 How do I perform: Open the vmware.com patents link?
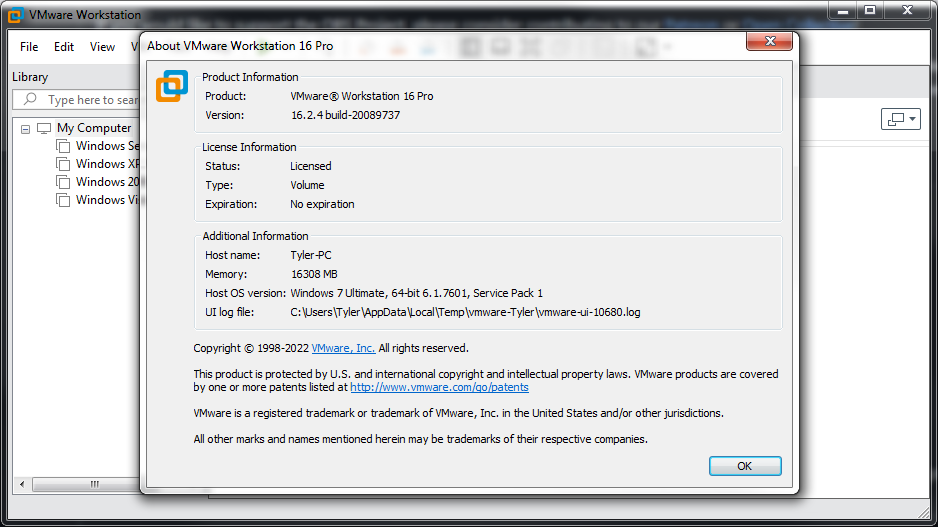point(439,387)
